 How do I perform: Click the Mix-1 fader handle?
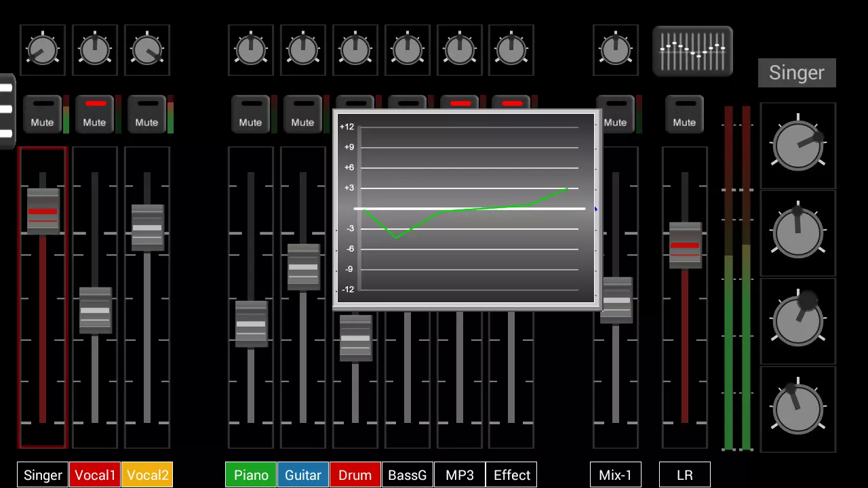pos(617,301)
